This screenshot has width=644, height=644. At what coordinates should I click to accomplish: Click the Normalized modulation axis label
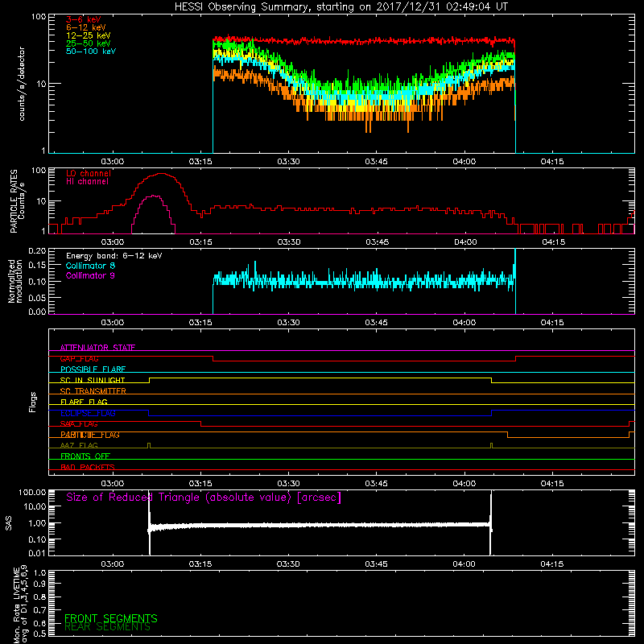pos(15,281)
